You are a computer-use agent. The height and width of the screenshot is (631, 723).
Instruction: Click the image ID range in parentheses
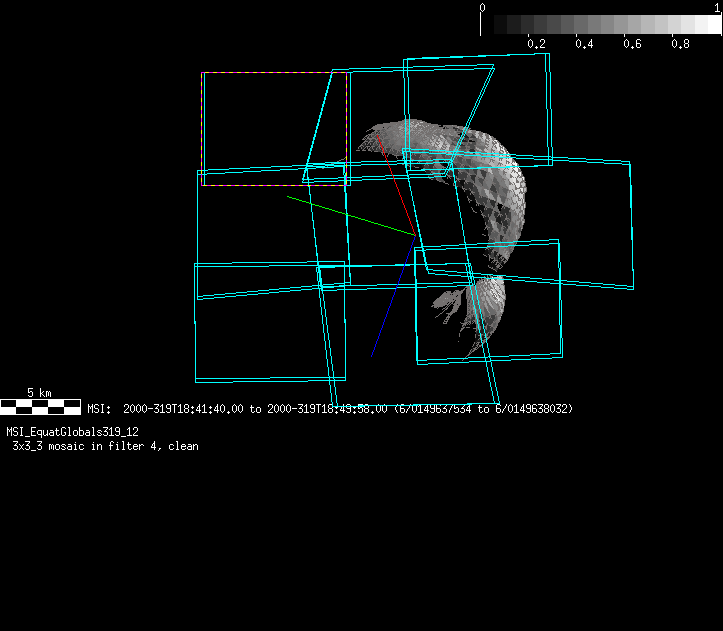tap(483, 409)
